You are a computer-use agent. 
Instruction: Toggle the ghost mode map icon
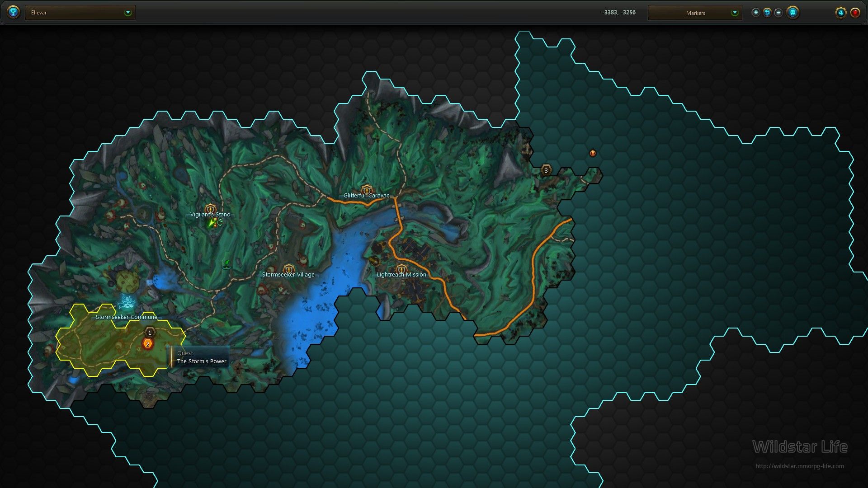tap(793, 13)
